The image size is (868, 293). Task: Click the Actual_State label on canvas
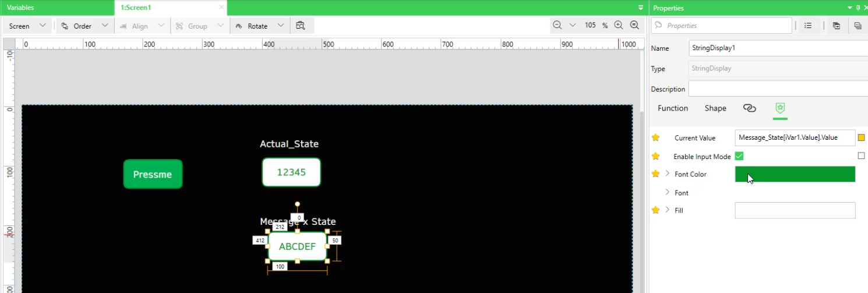(x=289, y=144)
